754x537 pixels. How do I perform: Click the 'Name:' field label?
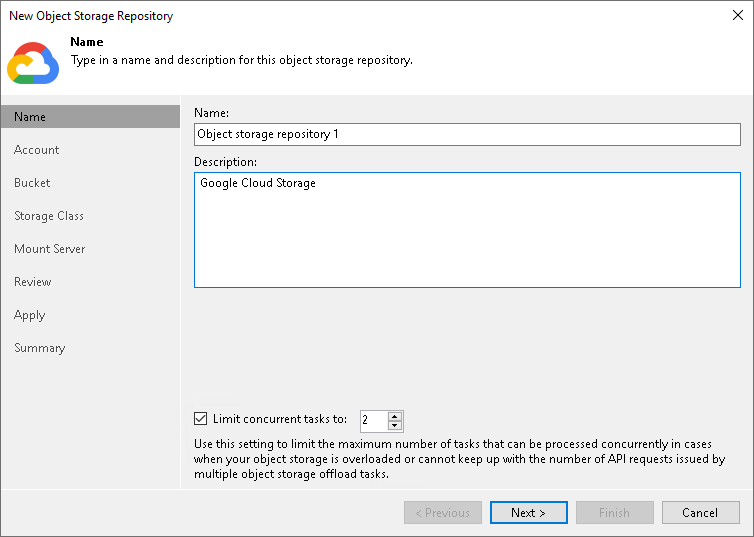click(x=211, y=113)
